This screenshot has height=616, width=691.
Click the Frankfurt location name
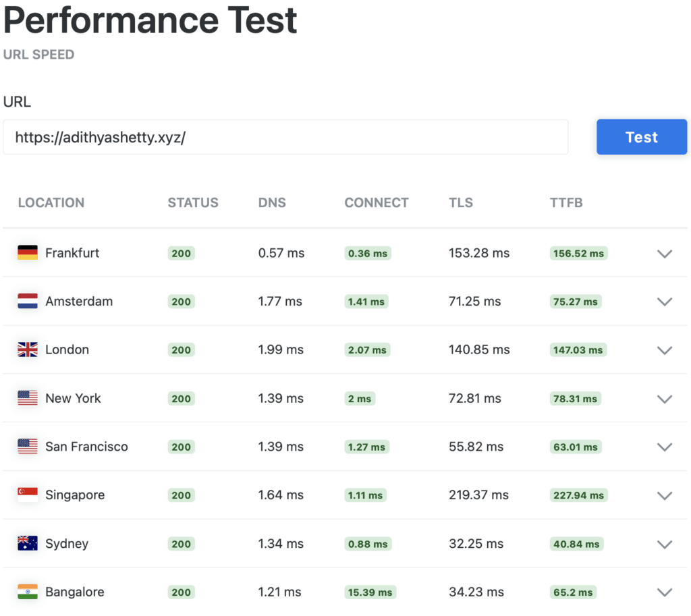72,253
